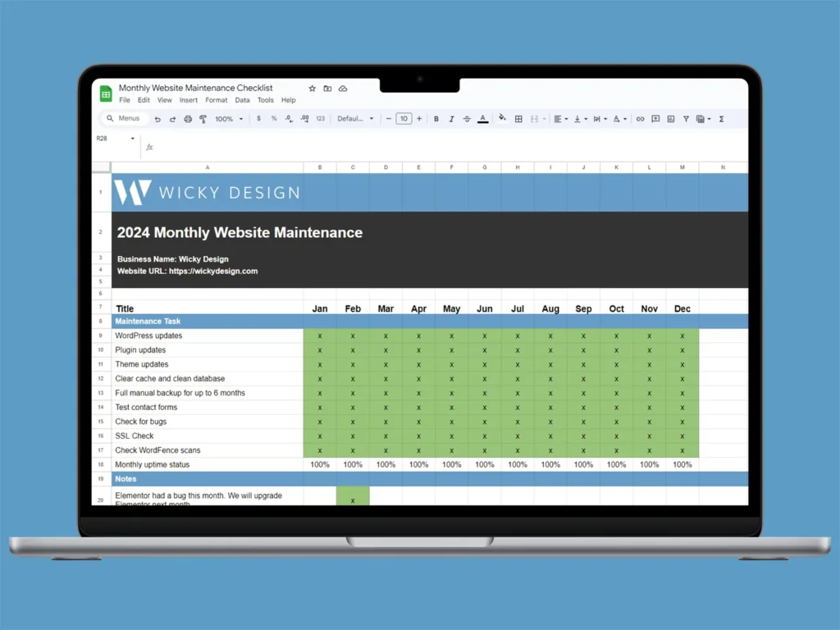Apply currency format with the dollar icon
840x630 pixels.
(258, 118)
